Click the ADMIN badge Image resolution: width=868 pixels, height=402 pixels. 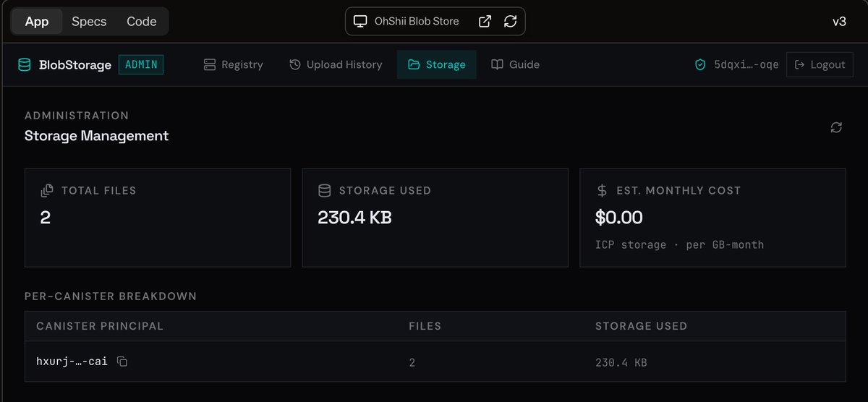(141, 64)
